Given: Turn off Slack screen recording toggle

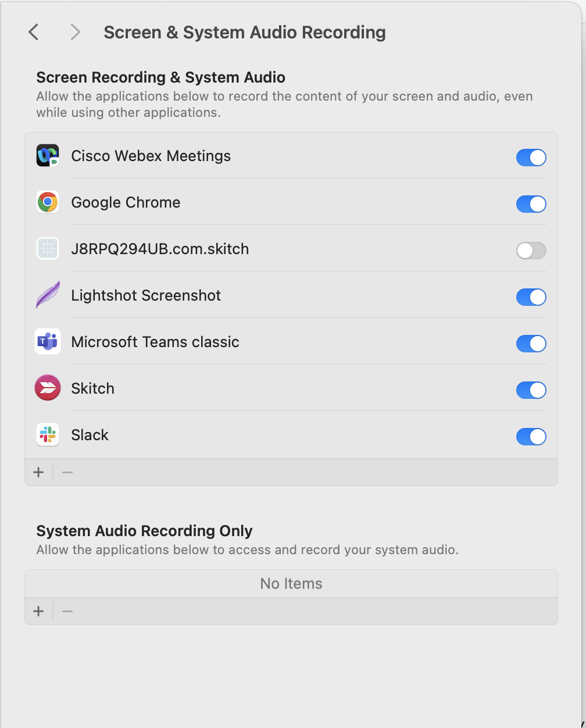Looking at the screenshot, I should pos(531,437).
